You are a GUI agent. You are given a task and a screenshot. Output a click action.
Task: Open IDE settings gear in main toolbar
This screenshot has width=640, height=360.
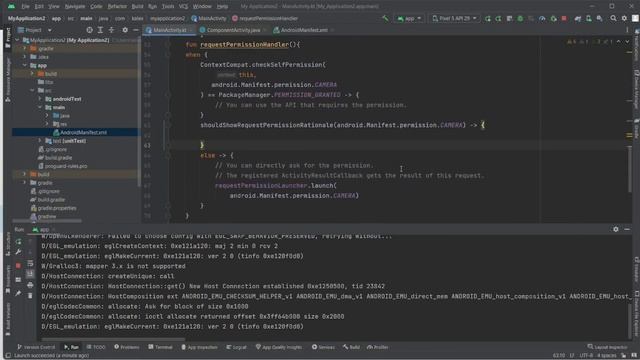(x=624, y=18)
